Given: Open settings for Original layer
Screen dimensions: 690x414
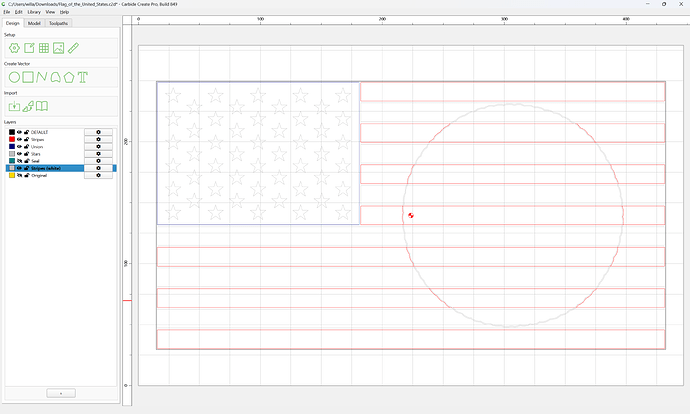Looking at the screenshot, I should [98, 175].
